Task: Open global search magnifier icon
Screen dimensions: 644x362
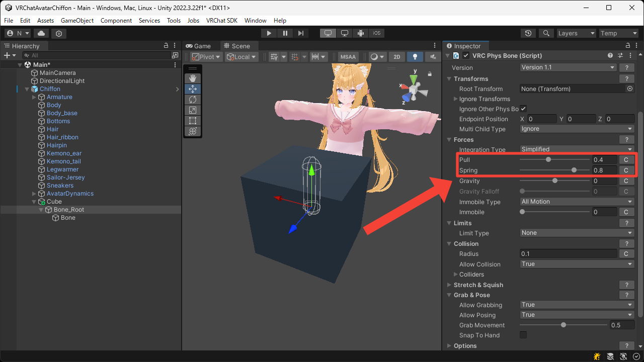Action: (546, 33)
